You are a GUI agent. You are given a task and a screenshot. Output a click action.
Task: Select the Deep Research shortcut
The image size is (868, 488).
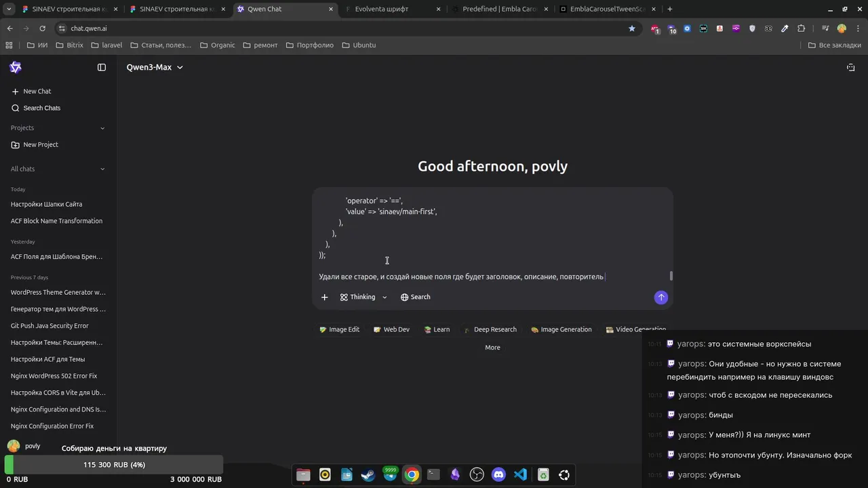click(x=490, y=329)
